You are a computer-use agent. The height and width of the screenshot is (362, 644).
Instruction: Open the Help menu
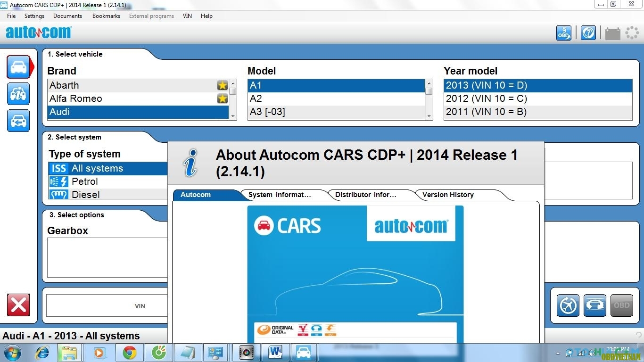point(206,16)
